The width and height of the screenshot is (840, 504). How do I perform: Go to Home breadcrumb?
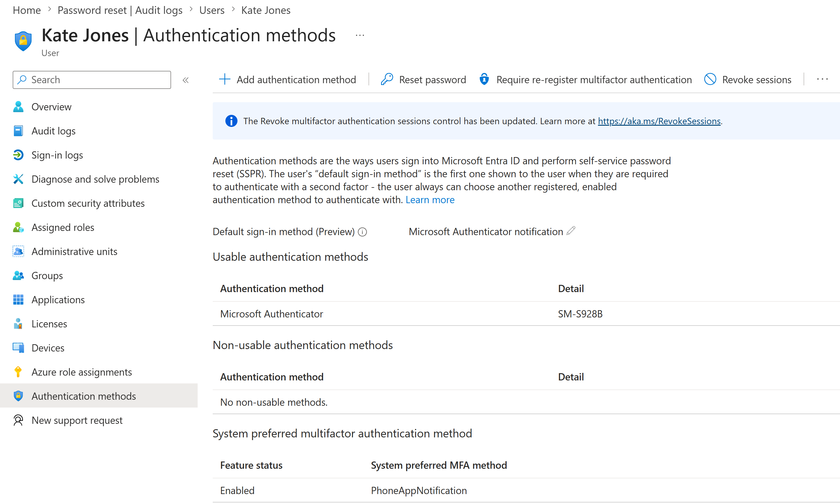pos(27,10)
